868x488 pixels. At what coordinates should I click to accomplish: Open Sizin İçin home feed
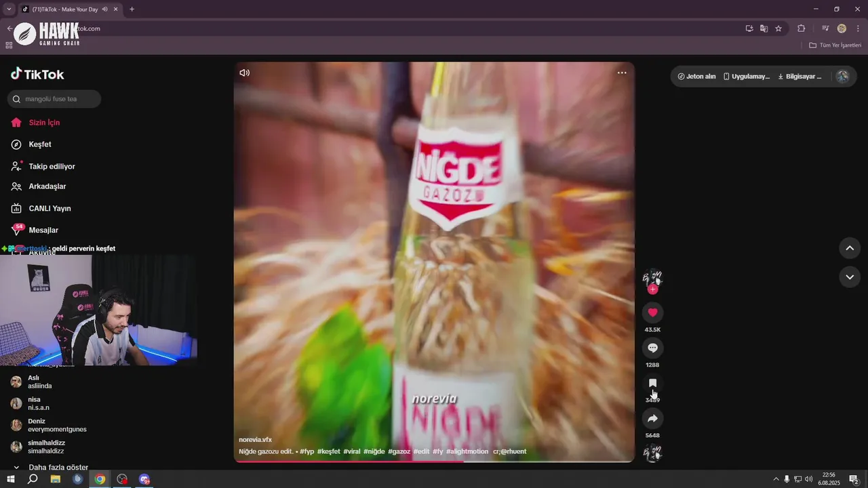(44, 123)
